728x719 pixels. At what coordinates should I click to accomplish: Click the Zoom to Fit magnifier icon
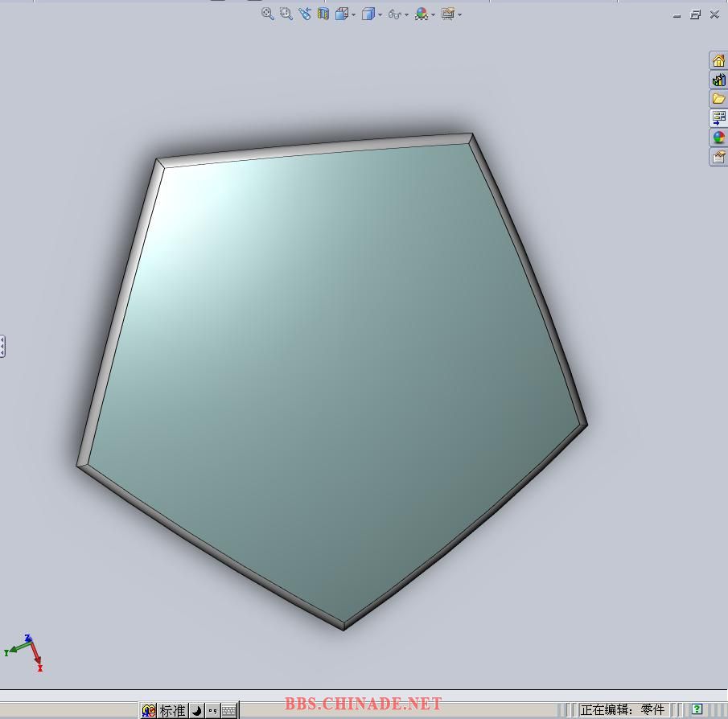(x=267, y=14)
